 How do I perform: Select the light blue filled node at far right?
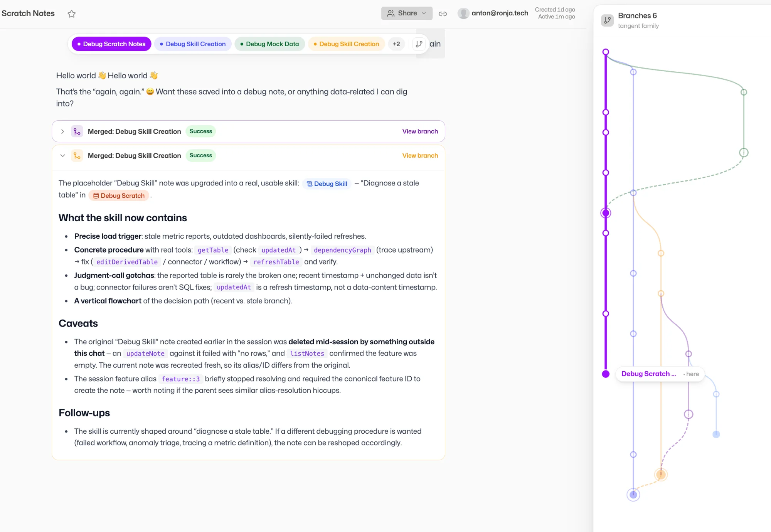pos(716,434)
